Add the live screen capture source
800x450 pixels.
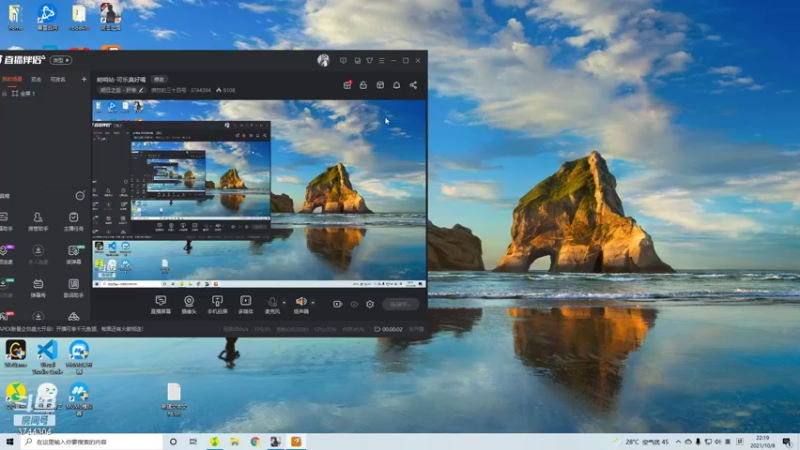tap(161, 305)
